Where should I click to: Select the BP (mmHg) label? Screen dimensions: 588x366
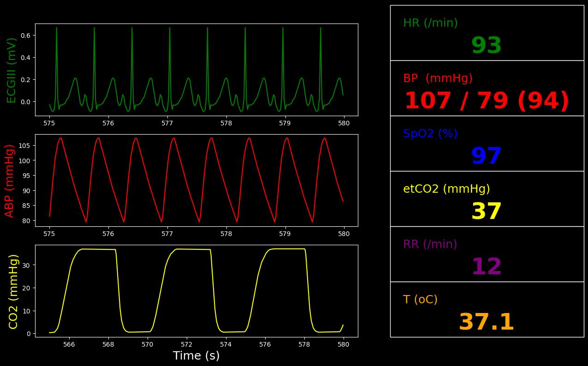coord(438,78)
